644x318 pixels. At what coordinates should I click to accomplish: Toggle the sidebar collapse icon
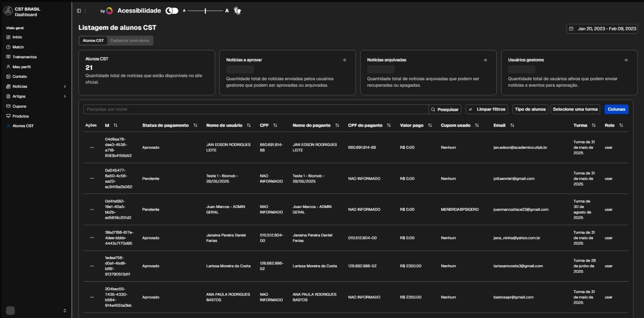coord(79,11)
